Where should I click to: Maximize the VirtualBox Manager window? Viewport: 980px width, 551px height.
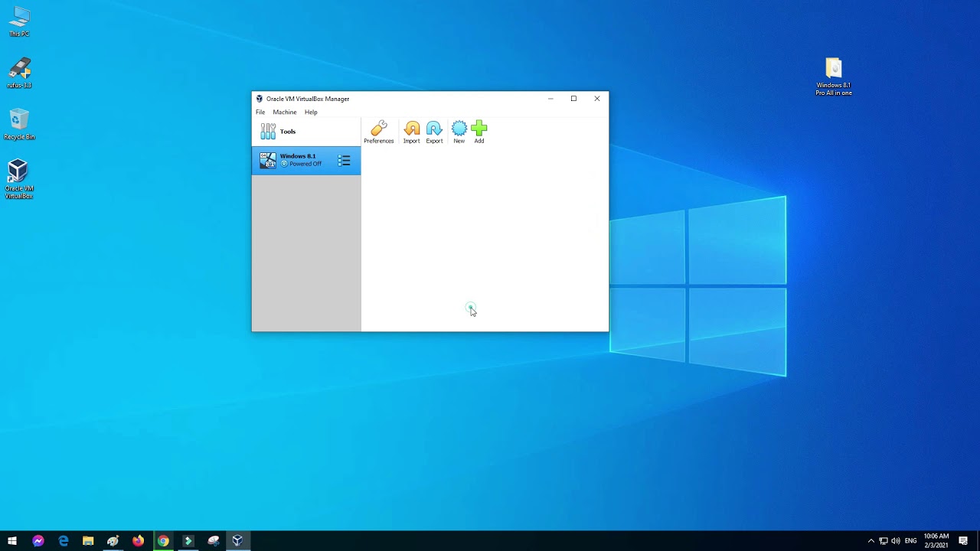573,99
